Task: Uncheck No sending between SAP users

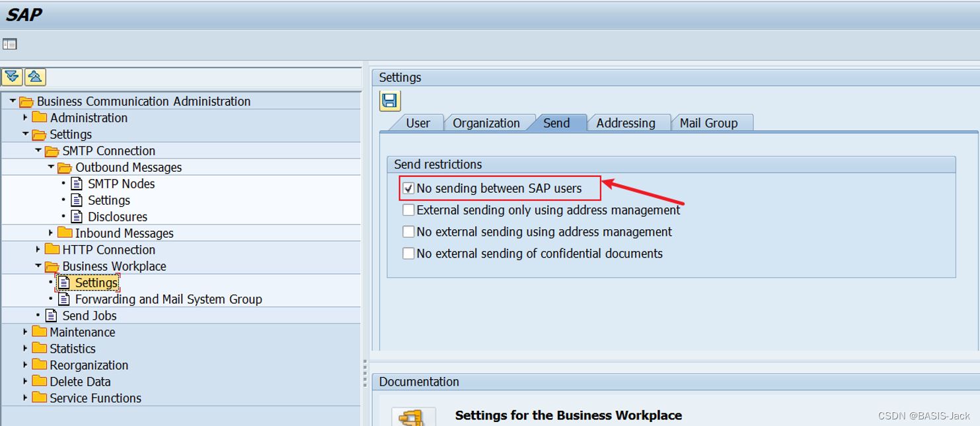Action: tap(408, 188)
